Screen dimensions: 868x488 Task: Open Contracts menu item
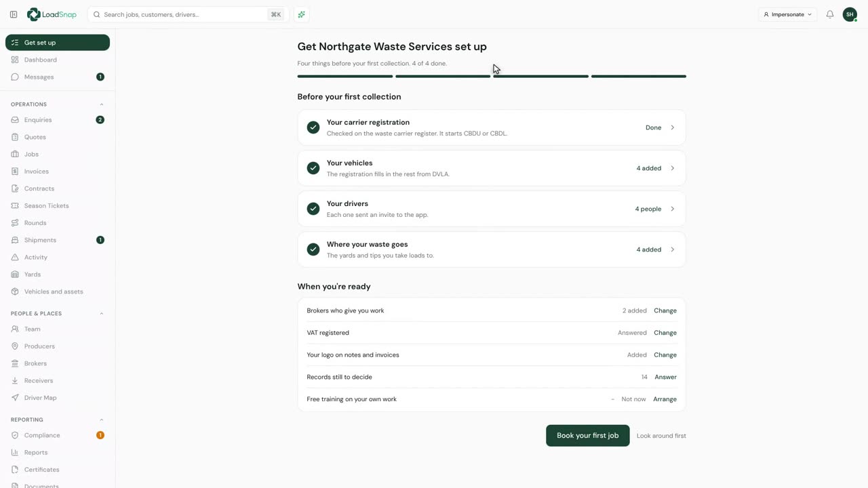point(58,188)
